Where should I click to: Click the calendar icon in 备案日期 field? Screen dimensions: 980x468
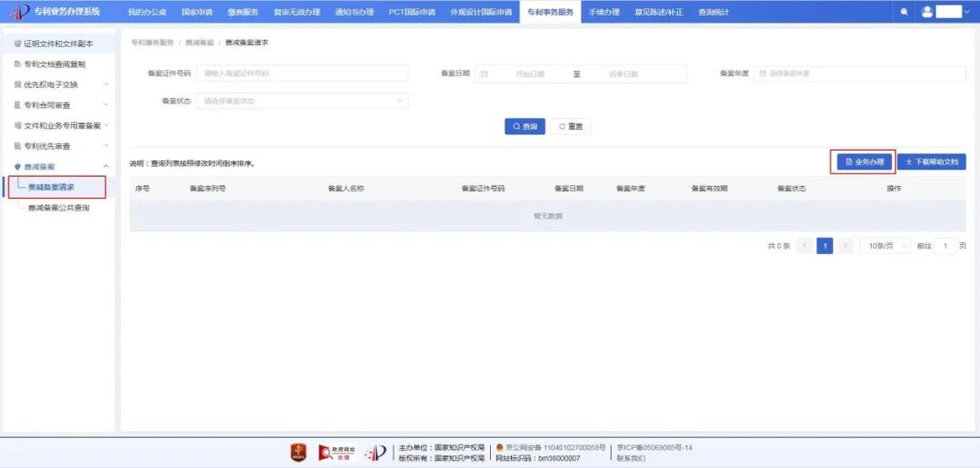484,73
